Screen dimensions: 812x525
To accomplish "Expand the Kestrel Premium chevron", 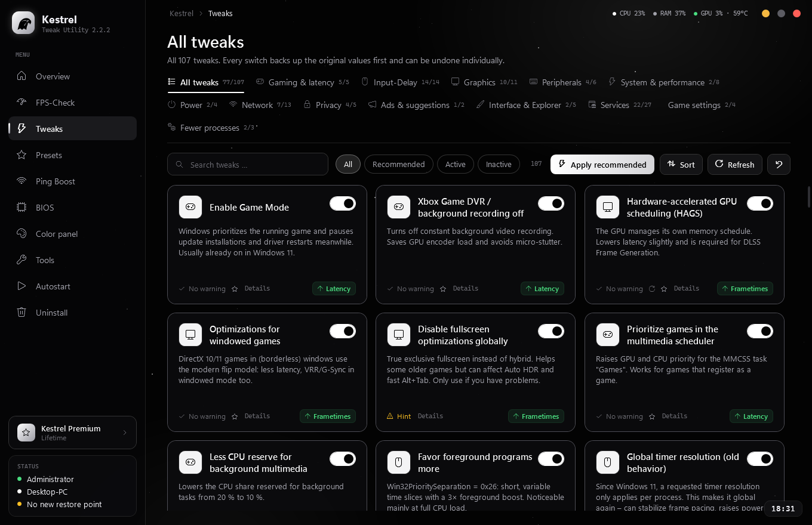I will (125, 433).
